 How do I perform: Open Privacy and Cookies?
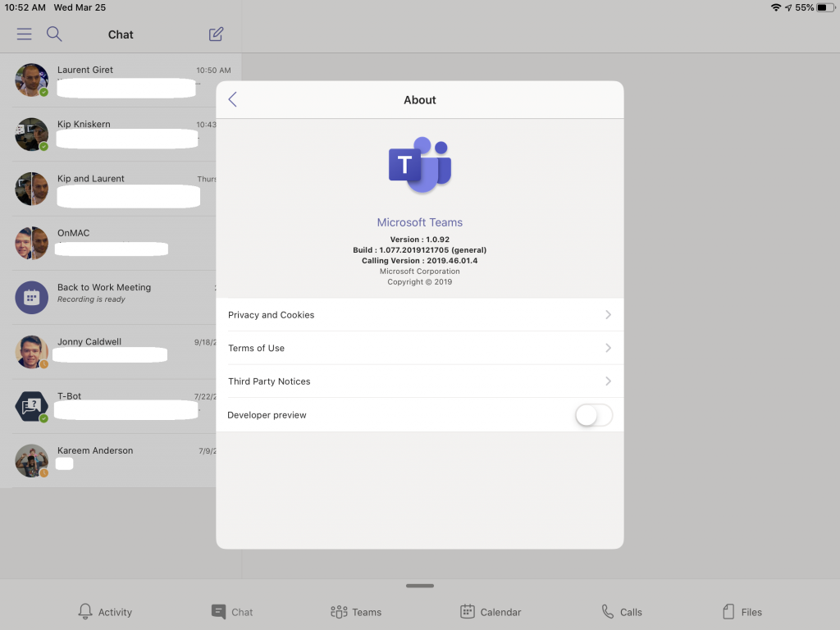[420, 315]
